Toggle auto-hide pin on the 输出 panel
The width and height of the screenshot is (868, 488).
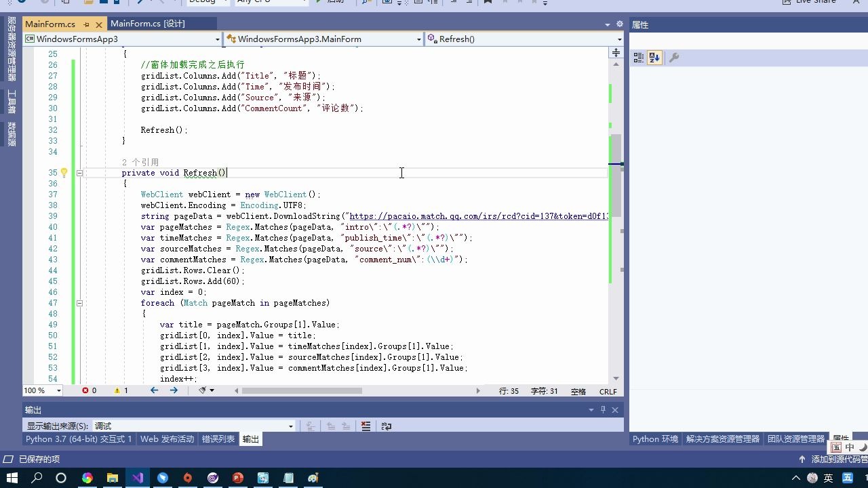(603, 410)
